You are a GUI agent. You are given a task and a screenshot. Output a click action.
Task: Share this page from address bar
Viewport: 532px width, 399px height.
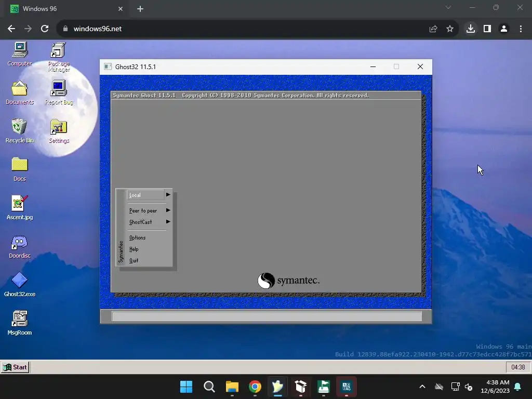(433, 29)
